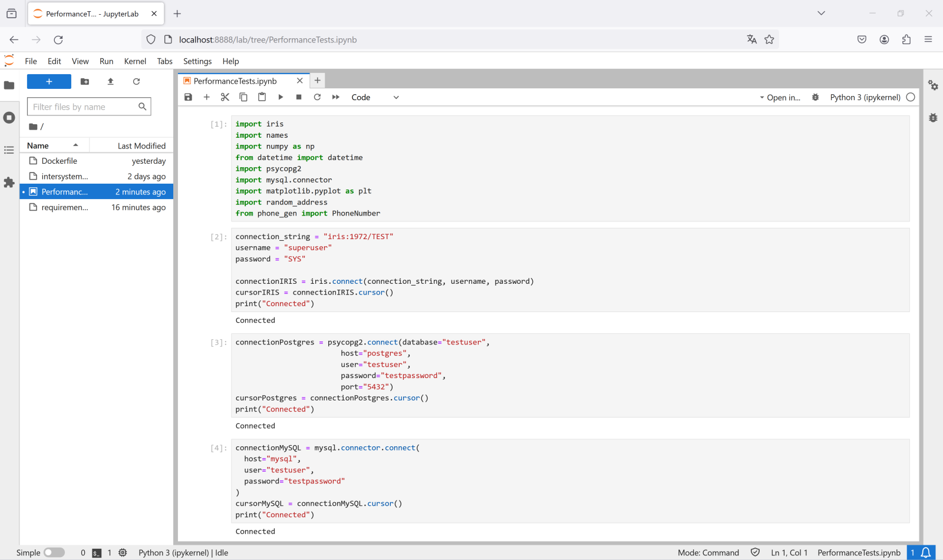Interrupt the kernel with the stop icon
The image size is (943, 560).
click(x=299, y=97)
